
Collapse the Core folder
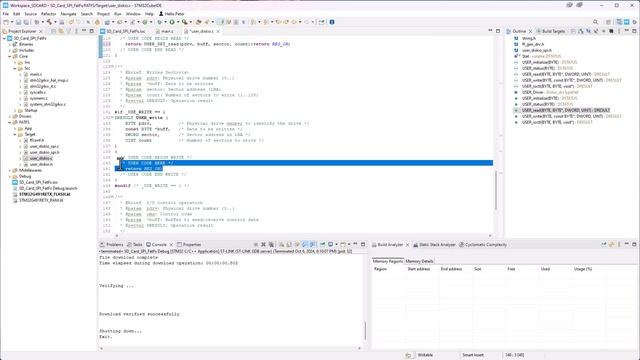click(x=9, y=56)
